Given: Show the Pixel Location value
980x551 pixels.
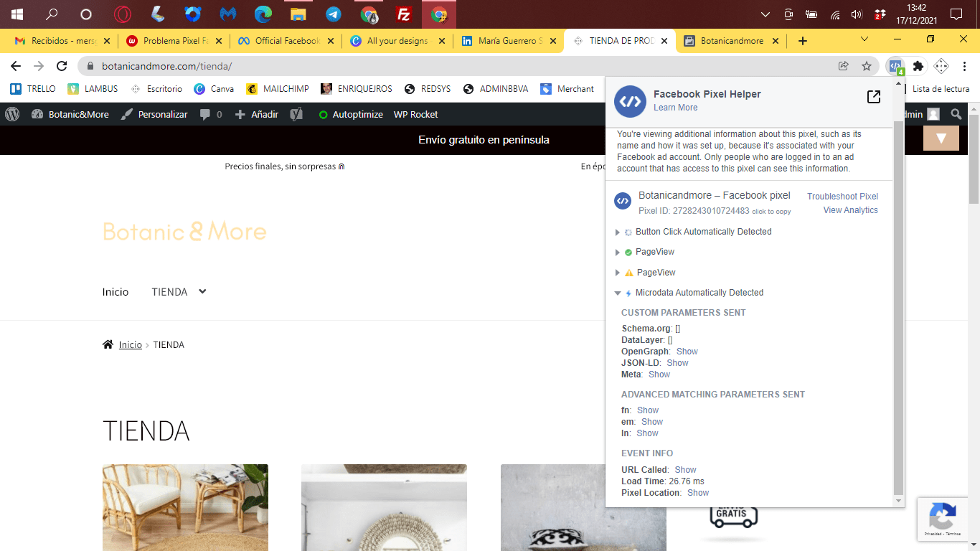Looking at the screenshot, I should point(698,493).
